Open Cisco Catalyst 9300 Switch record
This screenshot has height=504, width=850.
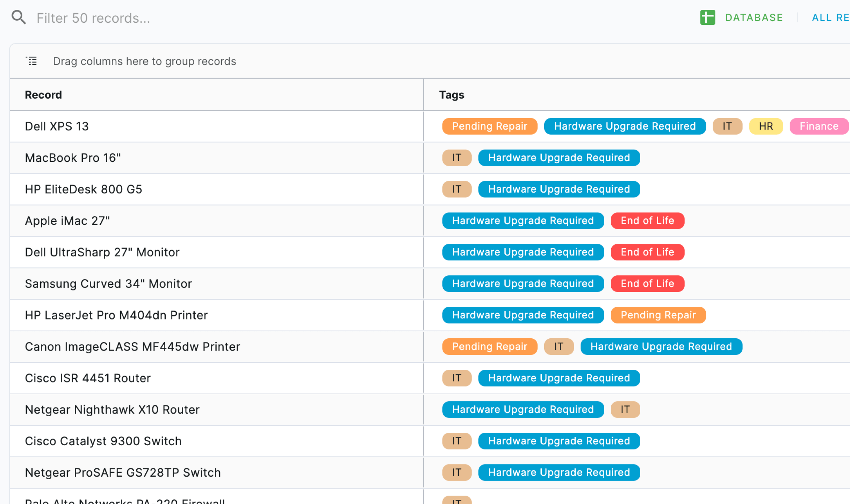tap(103, 441)
